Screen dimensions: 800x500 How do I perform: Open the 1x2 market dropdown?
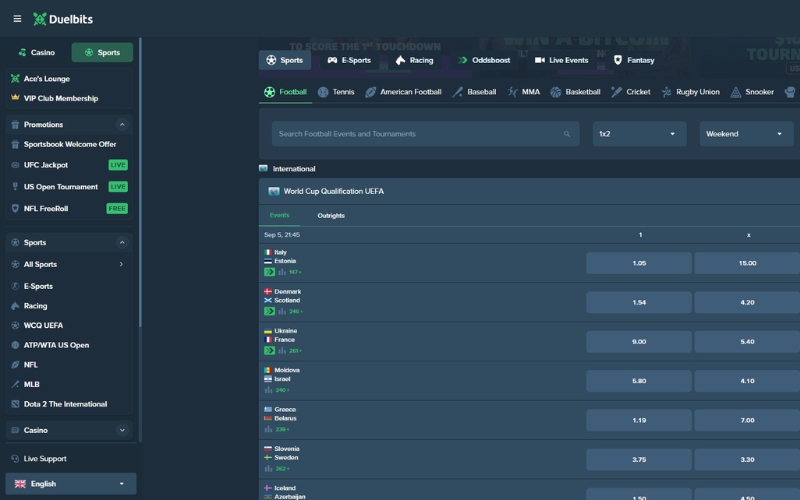pos(639,134)
